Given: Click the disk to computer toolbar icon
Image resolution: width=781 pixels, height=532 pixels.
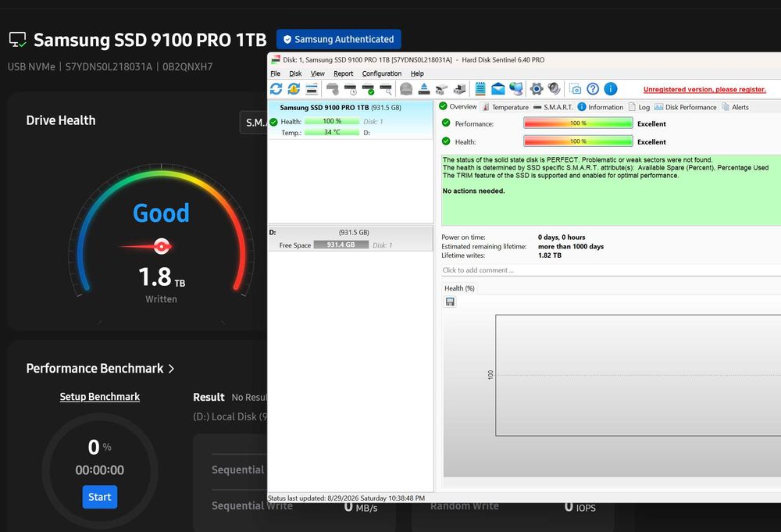Looking at the screenshot, I should pyautogui.click(x=460, y=89).
